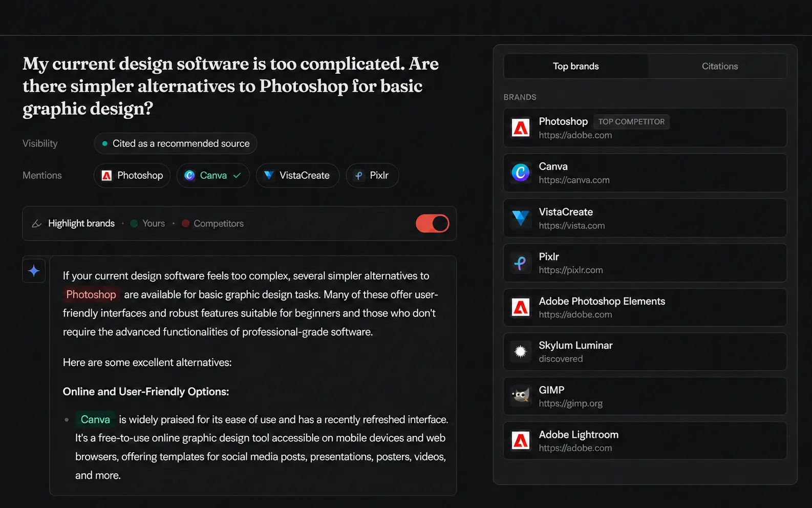
Task: Click the green visibility status dot
Action: 104,144
